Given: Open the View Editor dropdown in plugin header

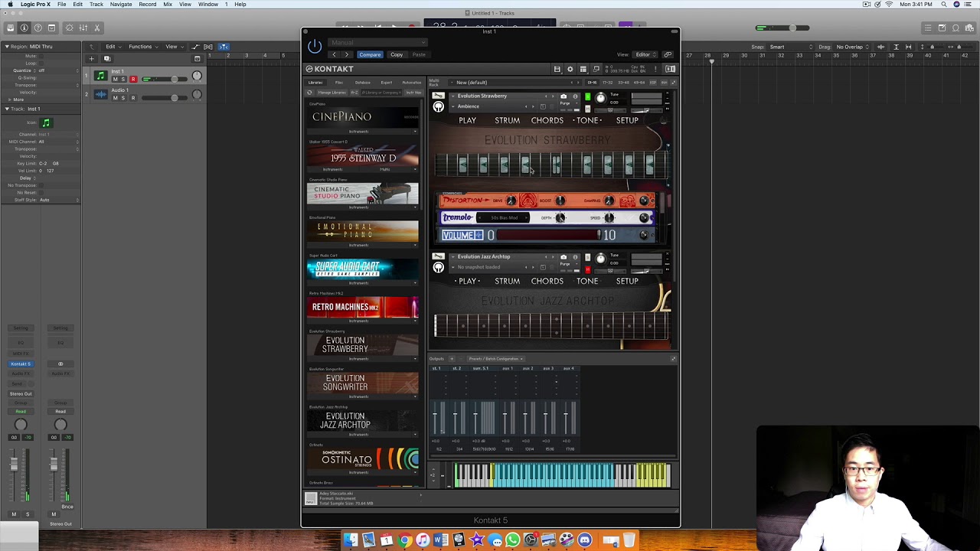Looking at the screenshot, I should 645,54.
